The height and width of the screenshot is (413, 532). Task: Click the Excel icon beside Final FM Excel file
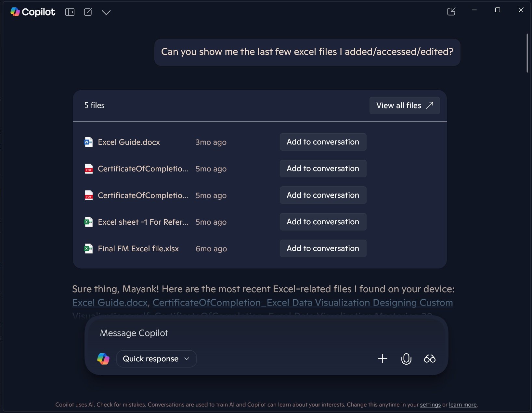pyautogui.click(x=88, y=248)
